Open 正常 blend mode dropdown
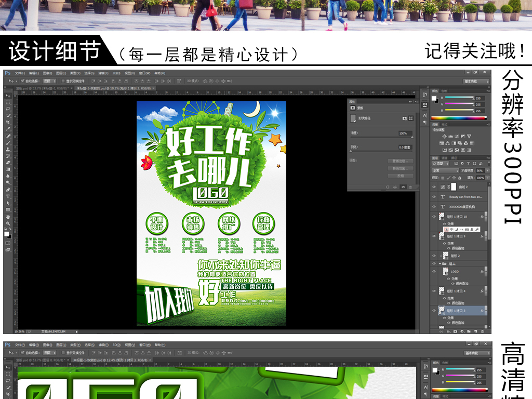This screenshot has width=532, height=399. [x=445, y=170]
